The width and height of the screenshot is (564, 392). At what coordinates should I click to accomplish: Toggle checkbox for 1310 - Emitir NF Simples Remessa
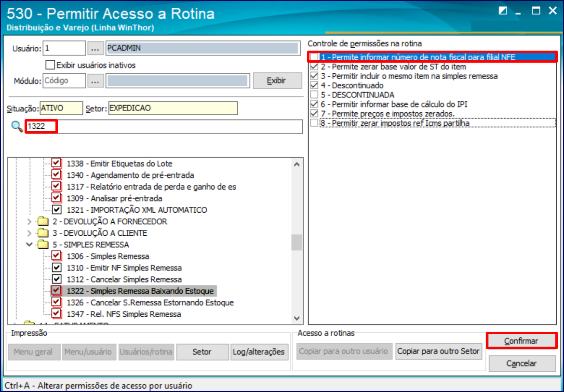coord(56,268)
